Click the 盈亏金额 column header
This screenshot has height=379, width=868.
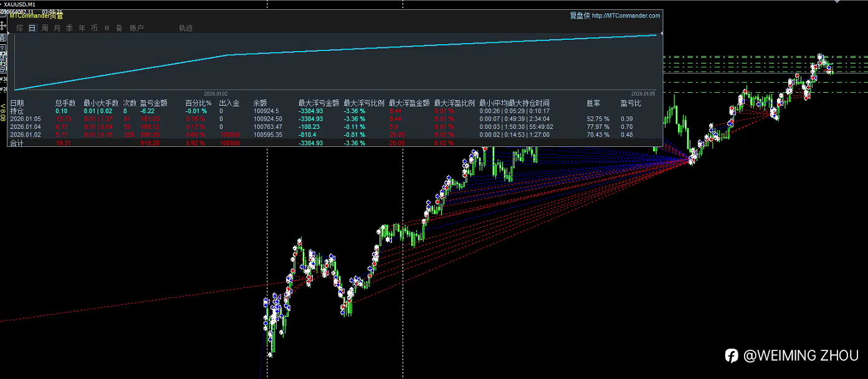click(154, 103)
